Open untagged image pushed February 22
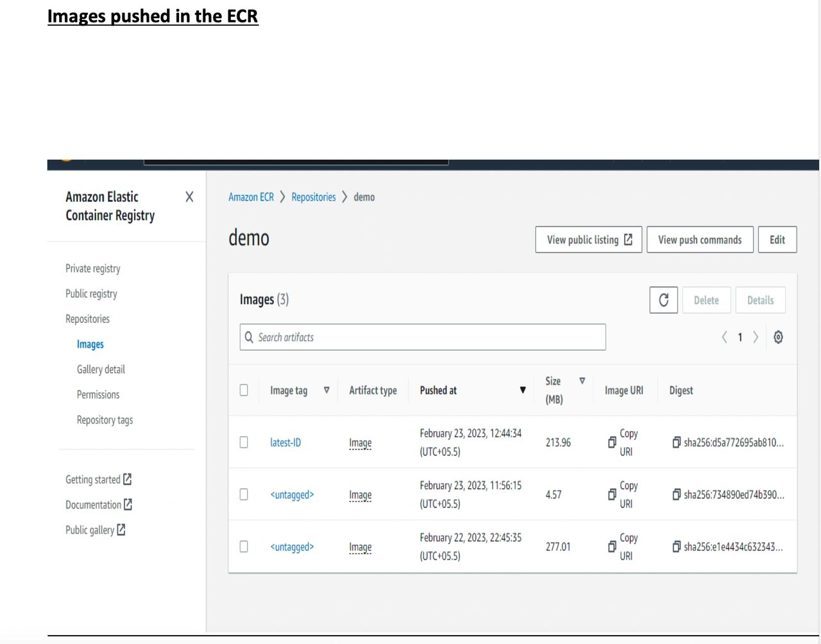 [292, 547]
